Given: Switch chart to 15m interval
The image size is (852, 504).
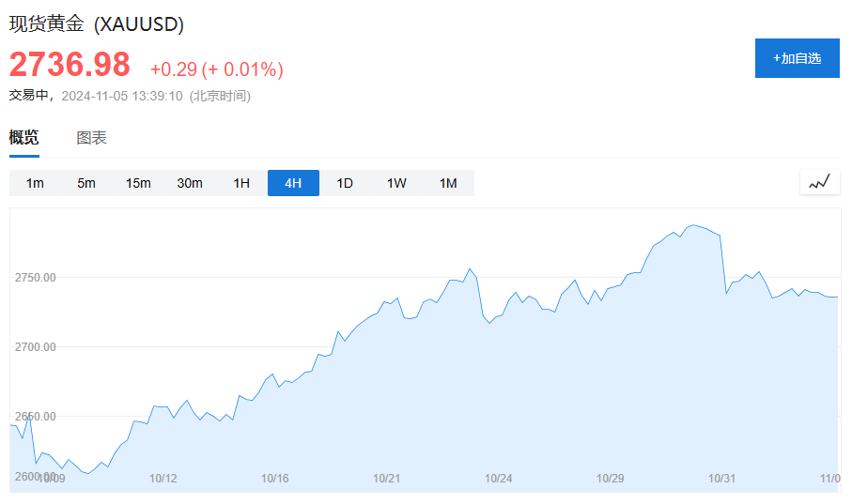Looking at the screenshot, I should tap(138, 183).
